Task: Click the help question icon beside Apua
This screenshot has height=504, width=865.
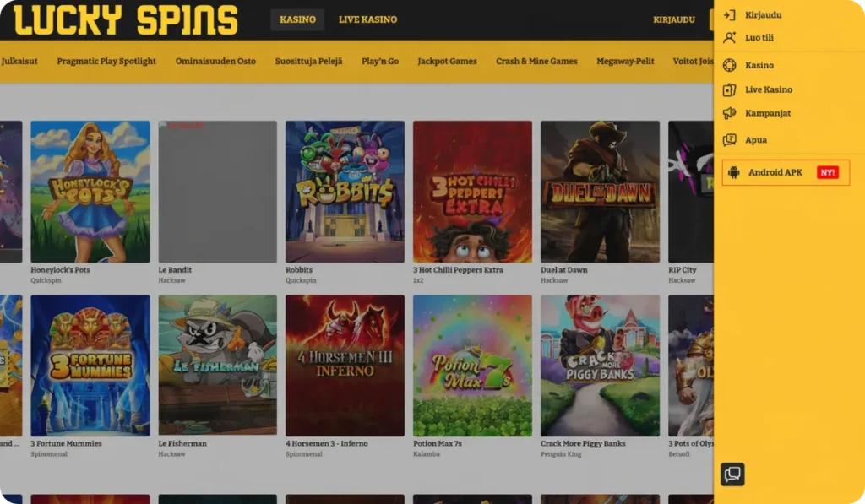Action: [729, 139]
